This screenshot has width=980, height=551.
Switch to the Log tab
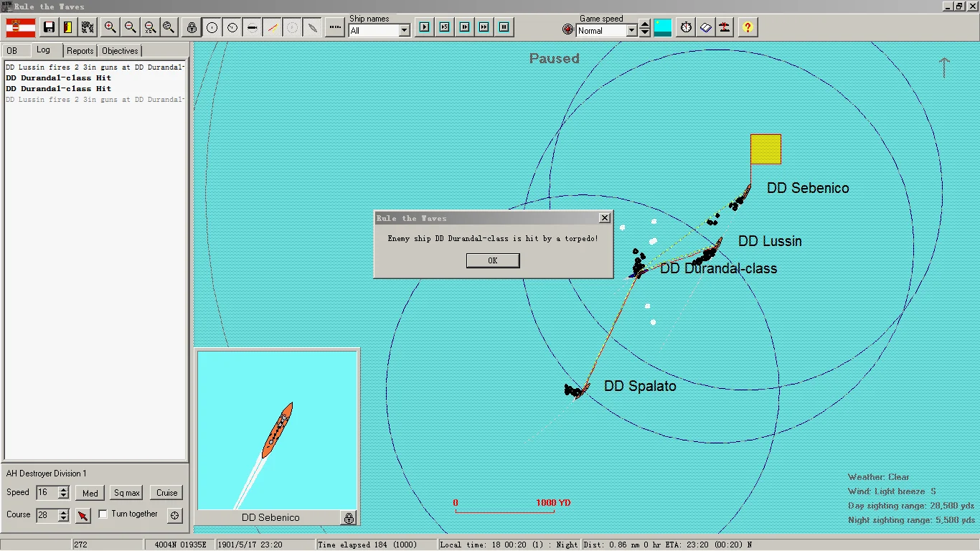(44, 50)
